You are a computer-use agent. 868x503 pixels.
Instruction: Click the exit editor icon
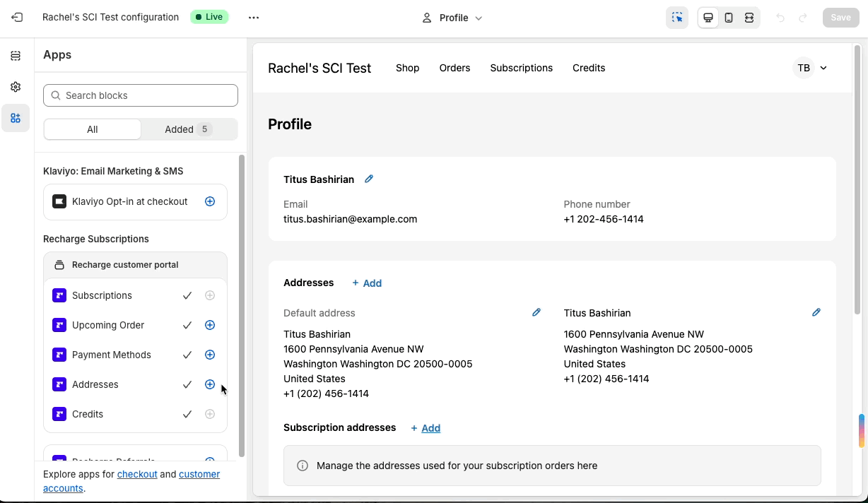point(17,18)
